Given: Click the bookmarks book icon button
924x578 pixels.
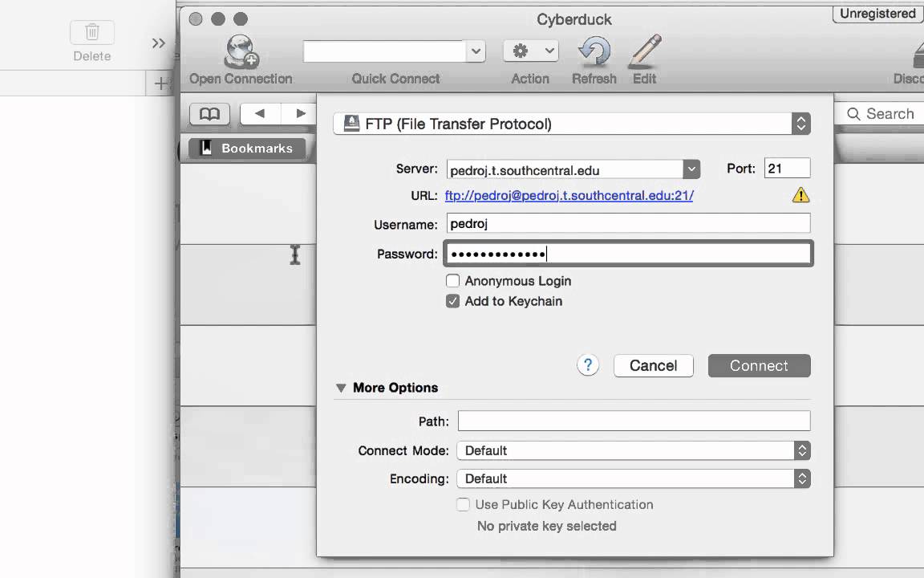Looking at the screenshot, I should 210,114.
